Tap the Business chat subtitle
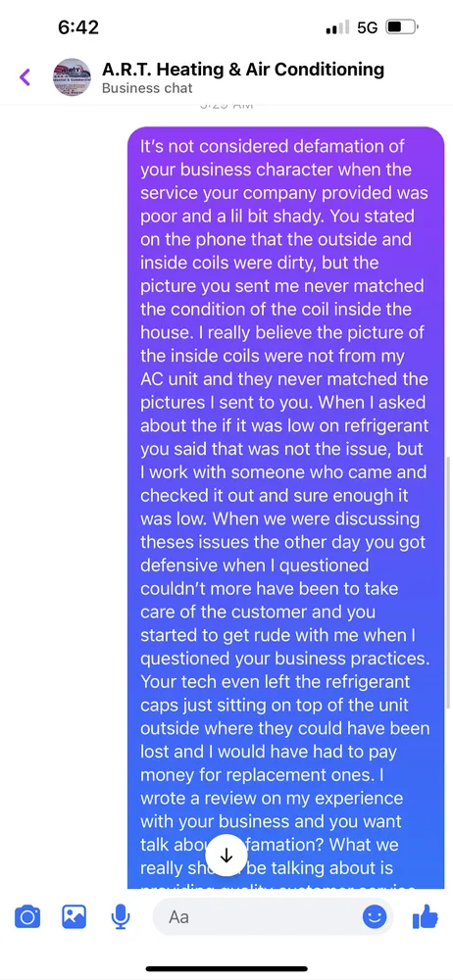Viewport: 453px width, 980px height. click(147, 88)
